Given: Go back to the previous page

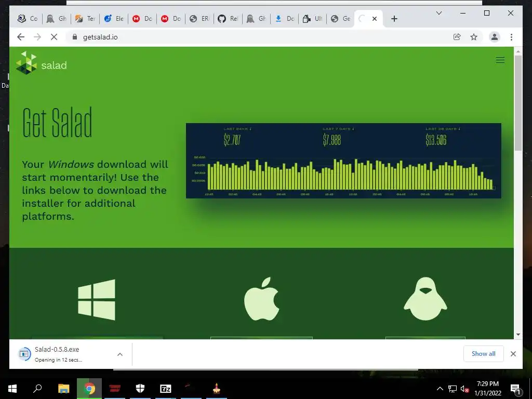Looking at the screenshot, I should click(x=21, y=37).
